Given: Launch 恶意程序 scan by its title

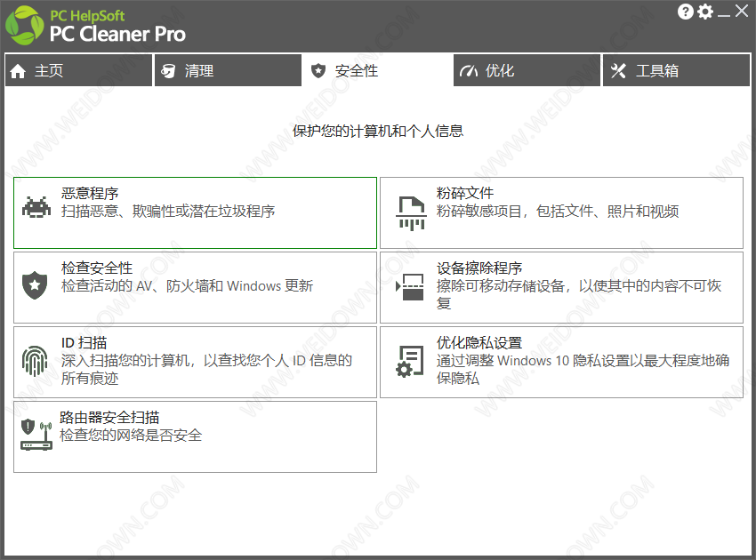Looking at the screenshot, I should [90, 193].
